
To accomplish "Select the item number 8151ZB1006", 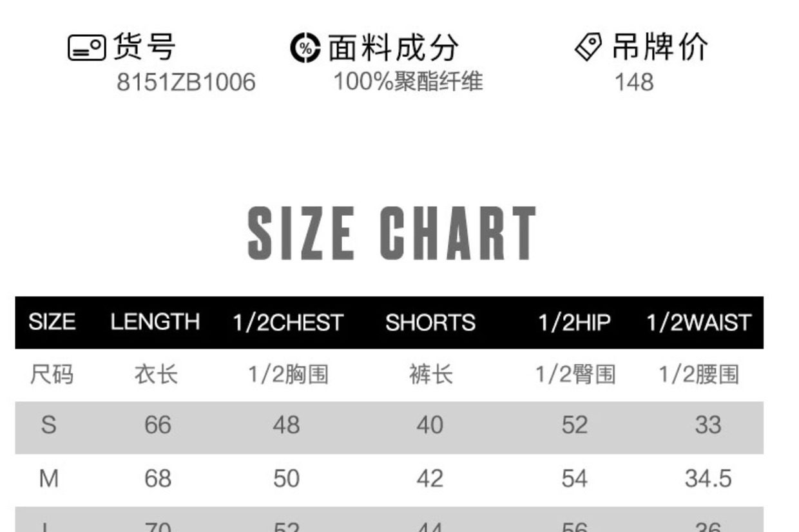I will [x=186, y=82].
